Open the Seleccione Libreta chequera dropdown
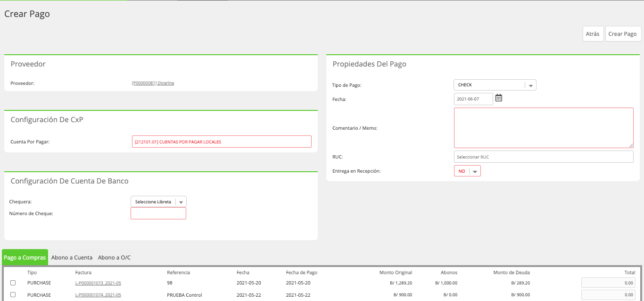The width and height of the screenshot is (644, 301). tap(158, 202)
